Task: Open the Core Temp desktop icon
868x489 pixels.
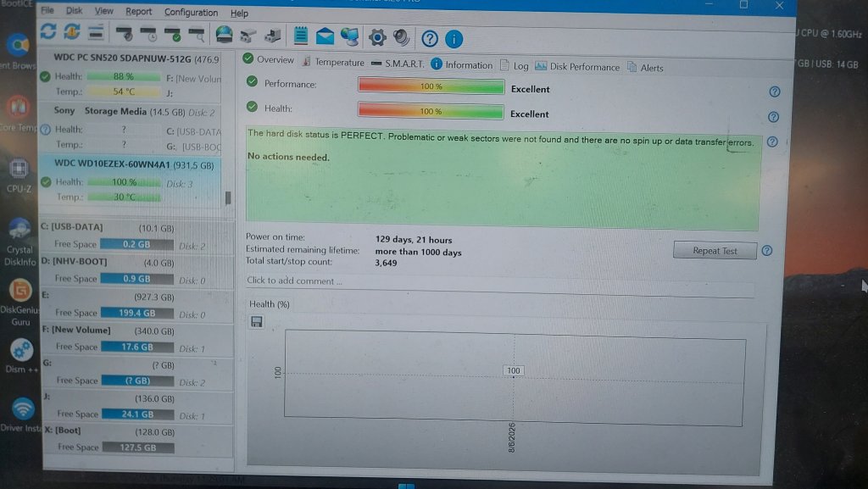Action: [x=19, y=114]
